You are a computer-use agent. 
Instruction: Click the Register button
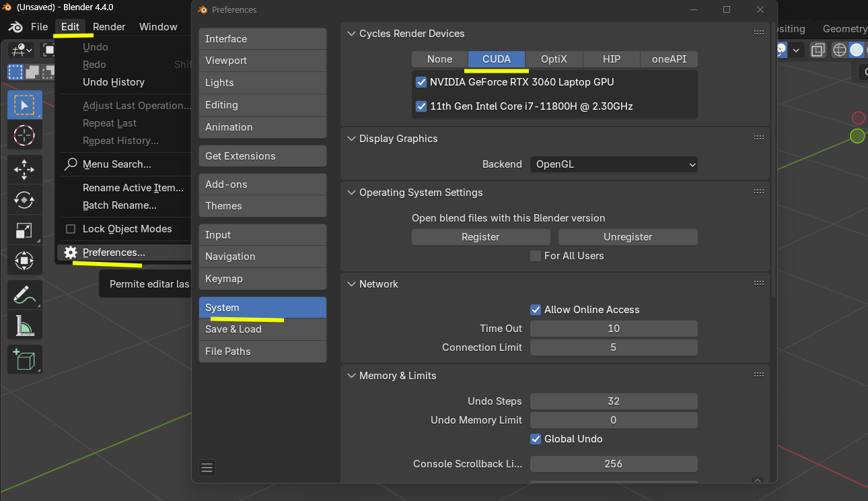(x=480, y=237)
